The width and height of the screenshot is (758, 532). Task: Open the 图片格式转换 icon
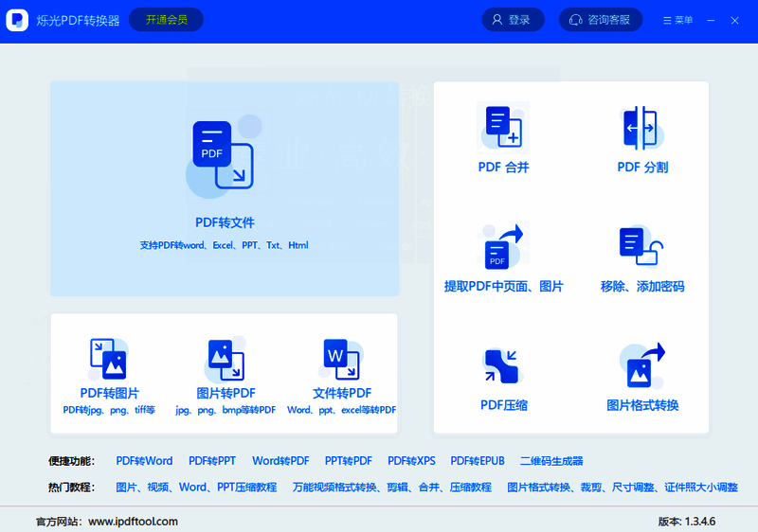point(642,365)
